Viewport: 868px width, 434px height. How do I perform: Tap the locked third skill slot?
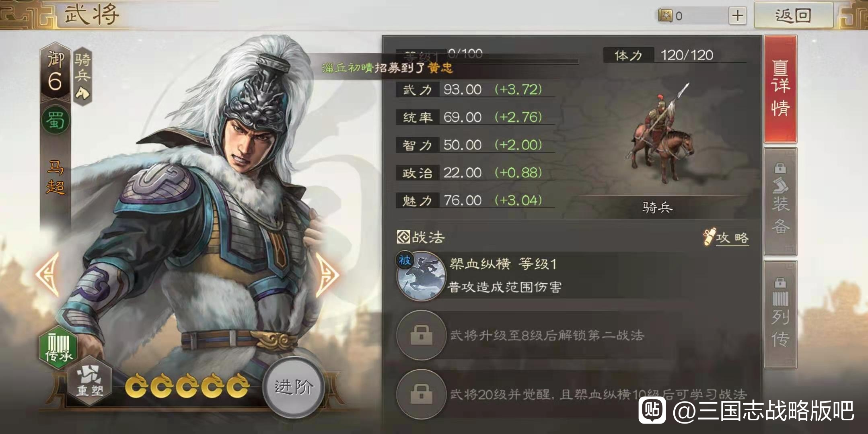point(421,394)
